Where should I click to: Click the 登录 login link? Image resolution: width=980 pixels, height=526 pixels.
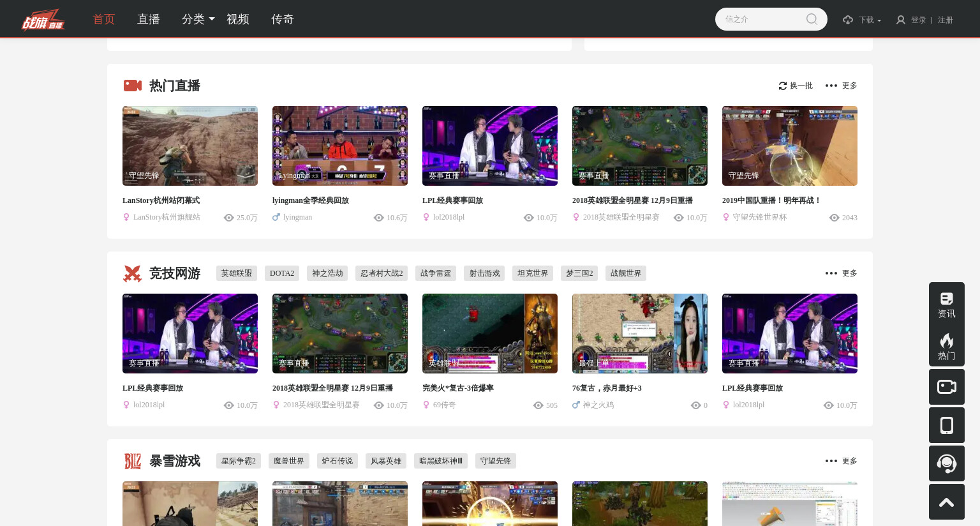[918, 20]
